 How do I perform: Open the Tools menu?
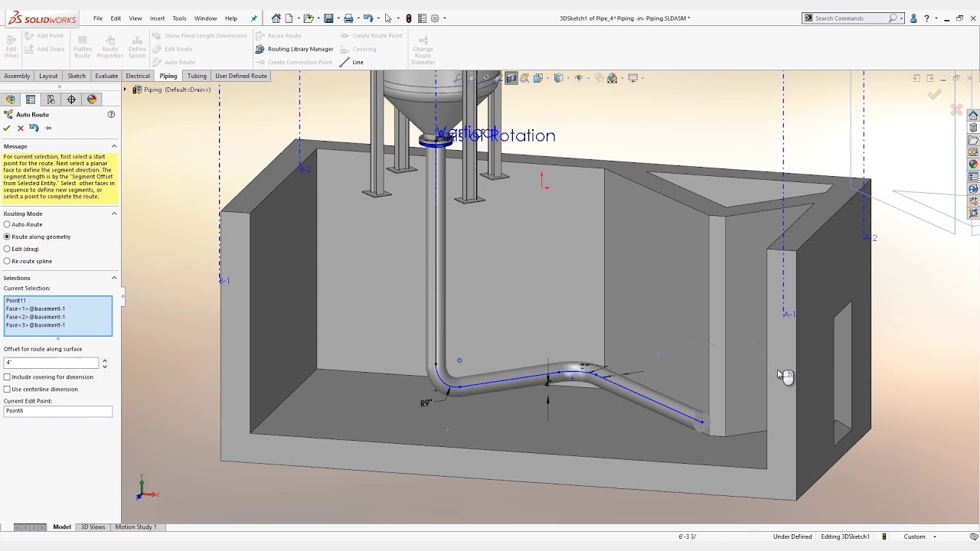point(179,18)
